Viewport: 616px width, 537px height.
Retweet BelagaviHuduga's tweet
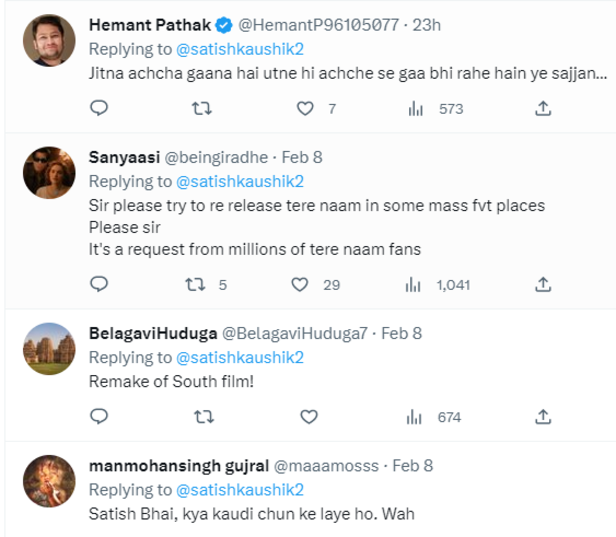coord(201,416)
